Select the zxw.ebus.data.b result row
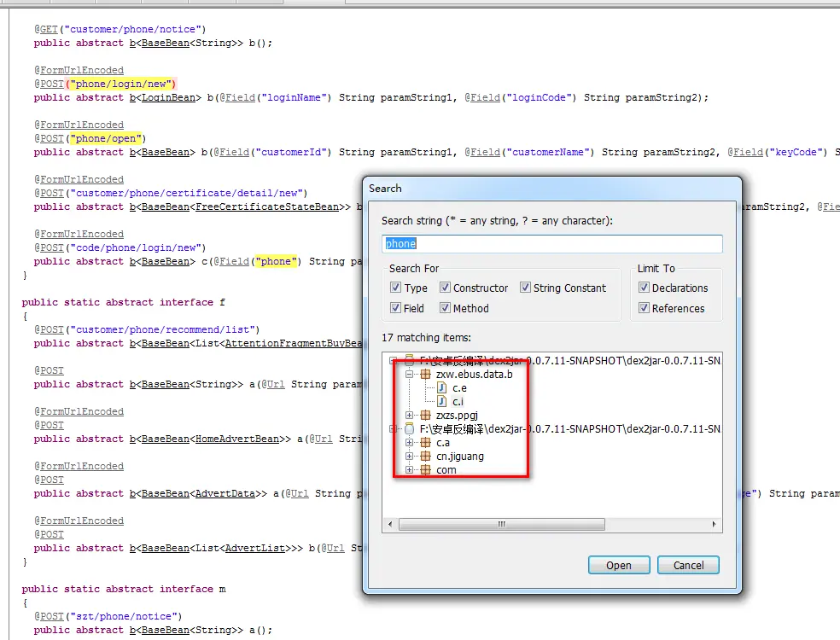 474,375
